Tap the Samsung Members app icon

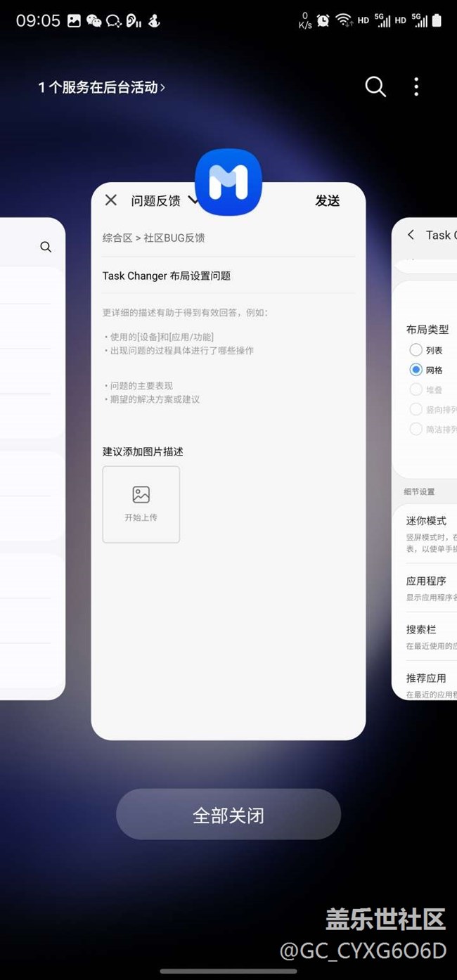228,182
